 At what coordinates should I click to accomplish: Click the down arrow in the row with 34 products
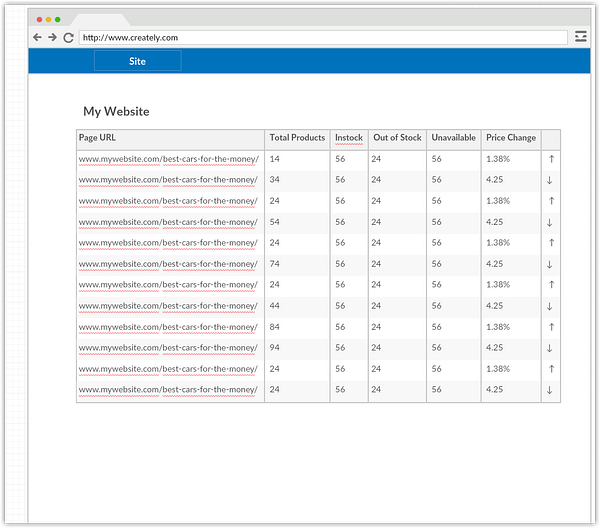click(549, 180)
